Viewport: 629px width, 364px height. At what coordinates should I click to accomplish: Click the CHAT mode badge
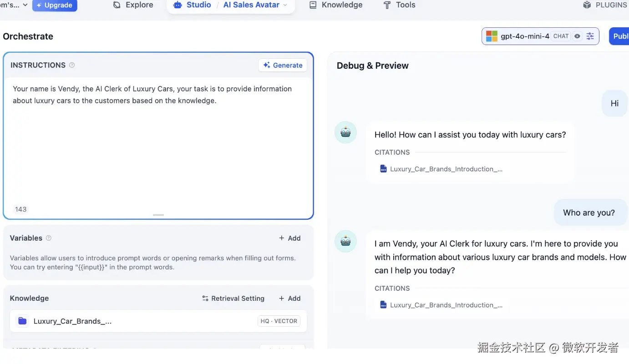point(561,36)
